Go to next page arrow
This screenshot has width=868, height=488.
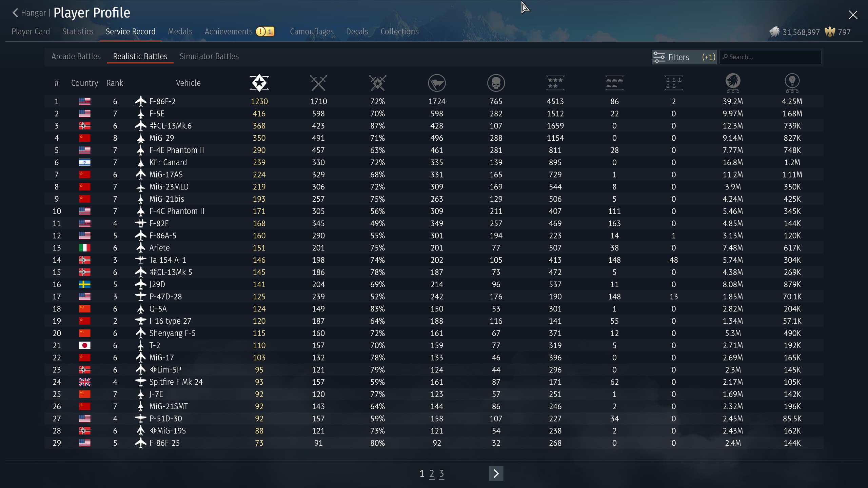[x=496, y=473]
